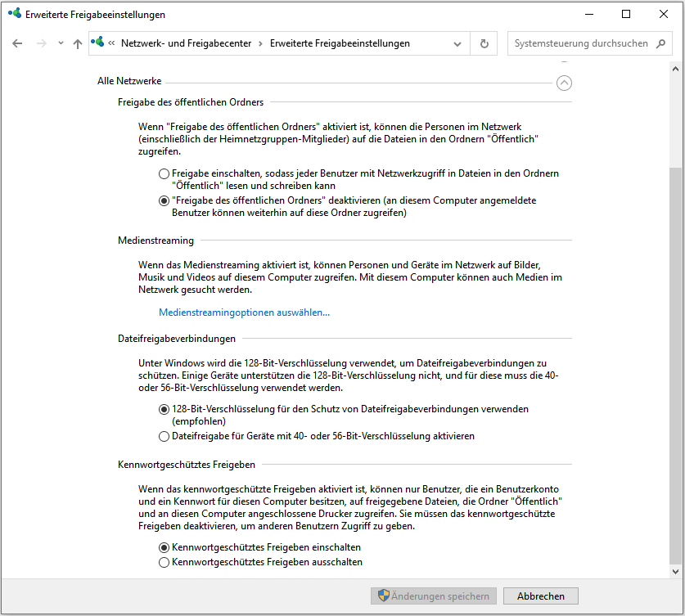Click the network icon in the address bar
This screenshot has height=616, width=685.
98,43
